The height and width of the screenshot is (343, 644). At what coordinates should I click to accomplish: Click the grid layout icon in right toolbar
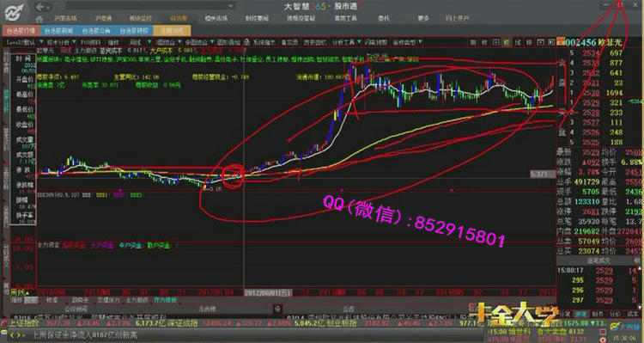[496, 42]
